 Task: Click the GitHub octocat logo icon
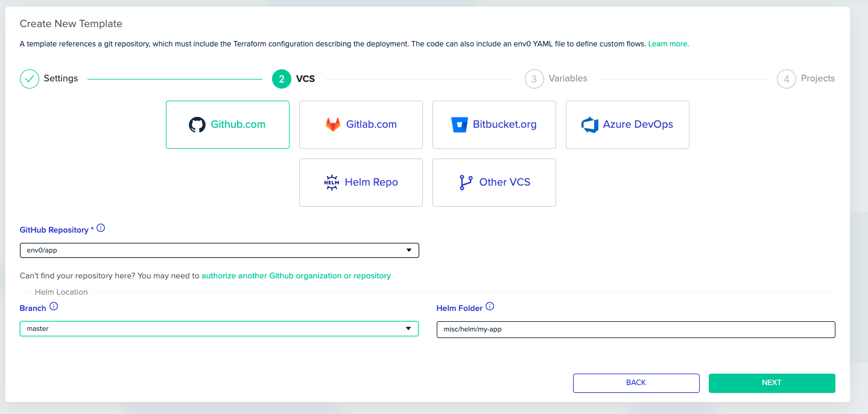pos(197,125)
